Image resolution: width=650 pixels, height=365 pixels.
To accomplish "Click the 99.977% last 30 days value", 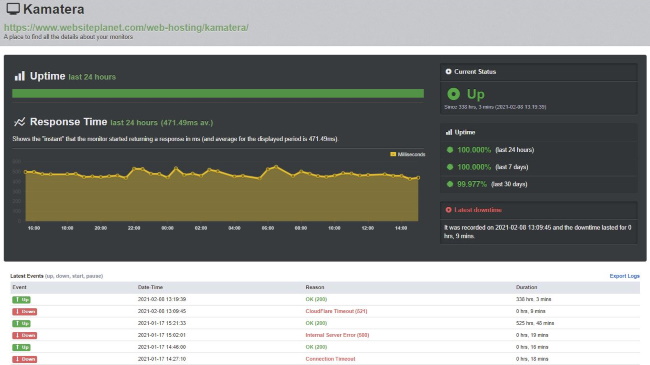I will click(x=472, y=184).
